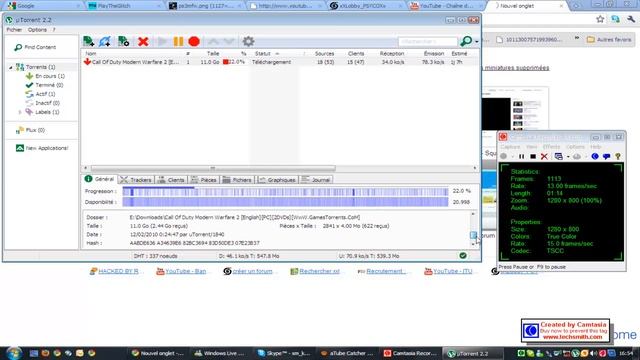The height and width of the screenshot is (360, 640).
Task: Expand the Labels (1) tree node arrow
Action: (20, 112)
